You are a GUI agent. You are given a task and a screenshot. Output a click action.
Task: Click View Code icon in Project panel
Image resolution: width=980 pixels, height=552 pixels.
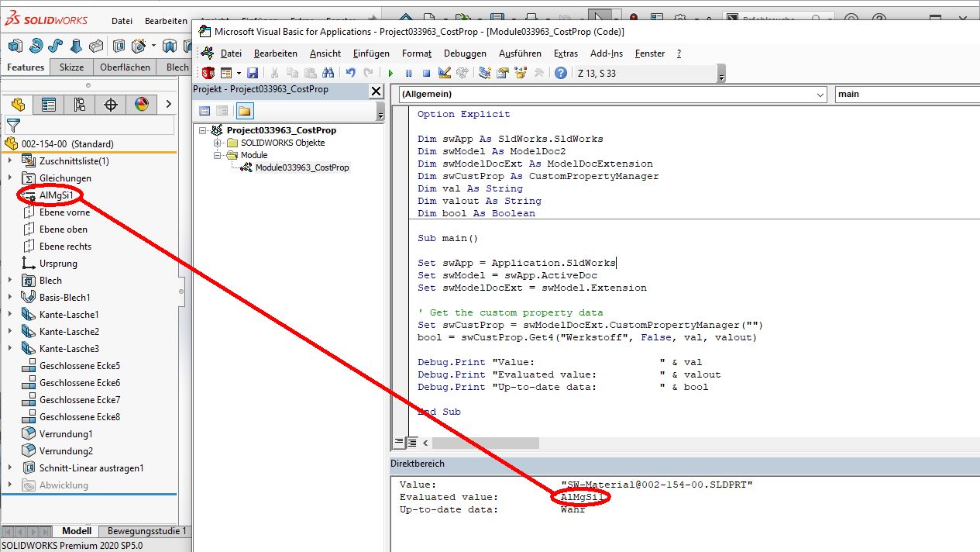pos(205,111)
